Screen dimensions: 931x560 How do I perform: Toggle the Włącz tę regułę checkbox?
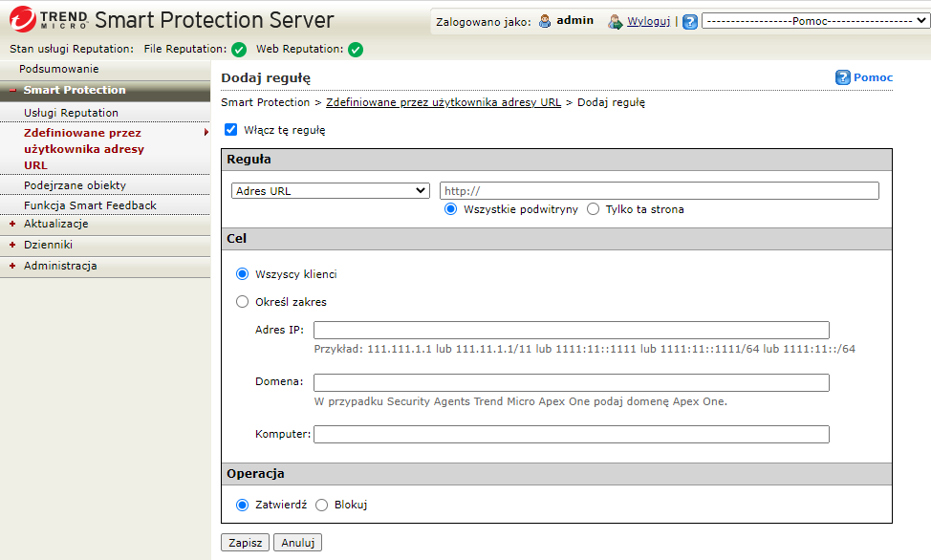tap(230, 130)
